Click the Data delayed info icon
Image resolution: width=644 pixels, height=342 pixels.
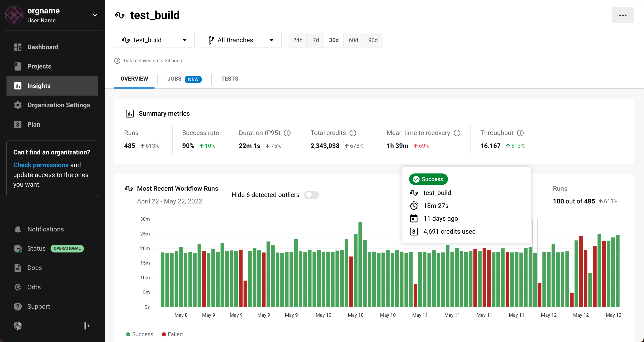117,61
